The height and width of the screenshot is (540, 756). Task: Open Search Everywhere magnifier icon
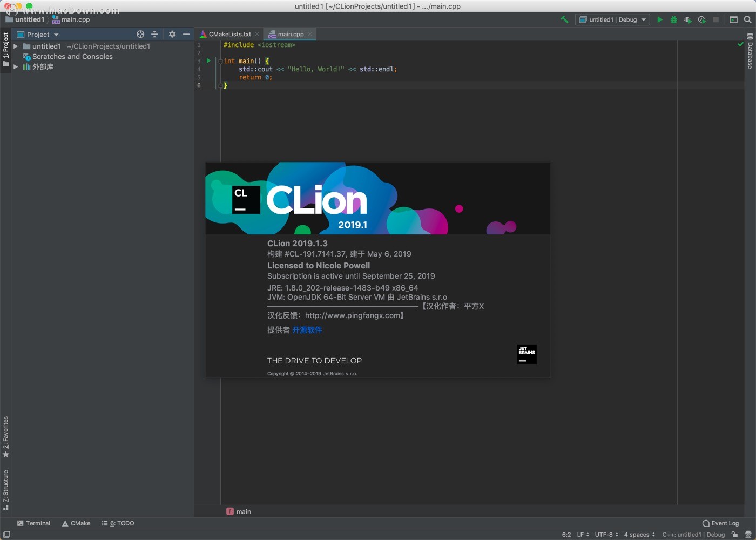click(x=747, y=19)
